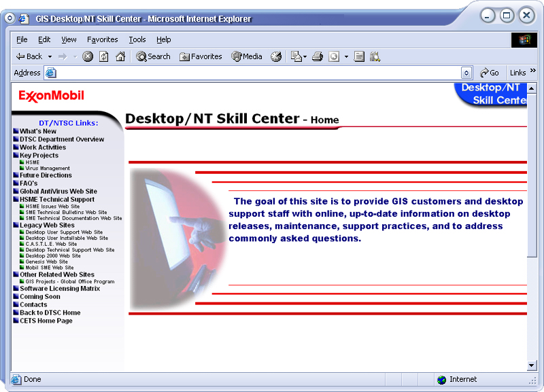
Task: Open the FAQ's link
Action: (x=29, y=183)
